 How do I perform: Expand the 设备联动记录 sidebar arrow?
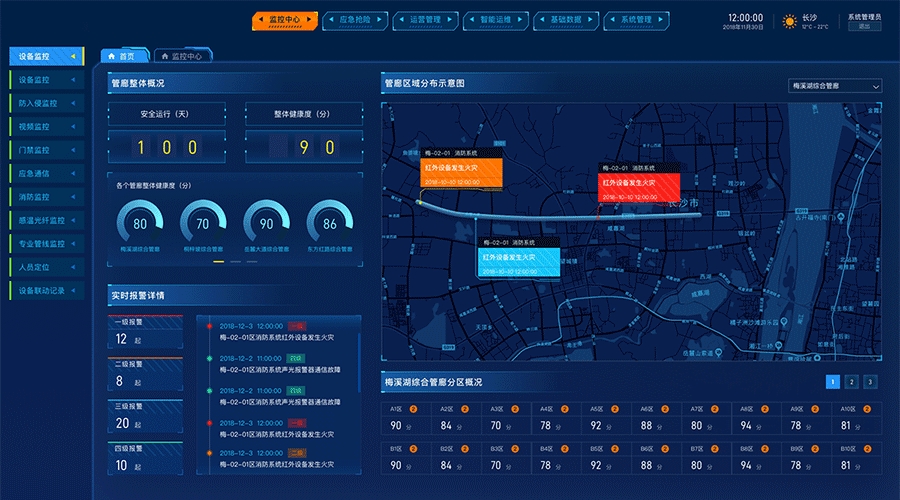[x=73, y=290]
